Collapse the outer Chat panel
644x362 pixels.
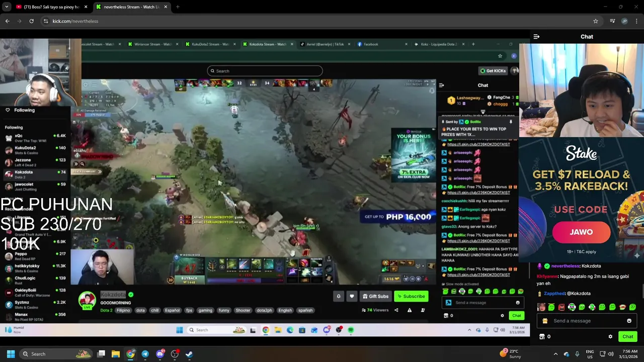pos(536,37)
